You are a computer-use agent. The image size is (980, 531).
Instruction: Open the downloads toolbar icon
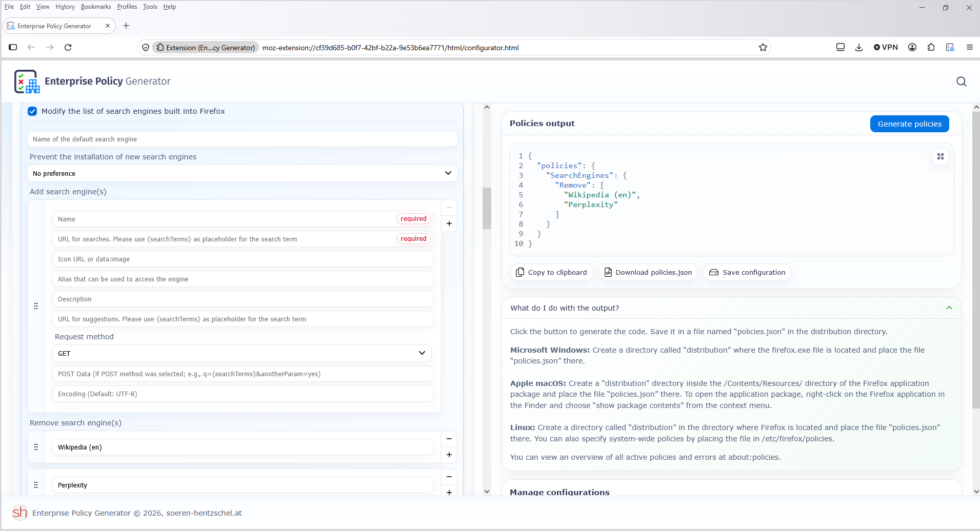(858, 47)
